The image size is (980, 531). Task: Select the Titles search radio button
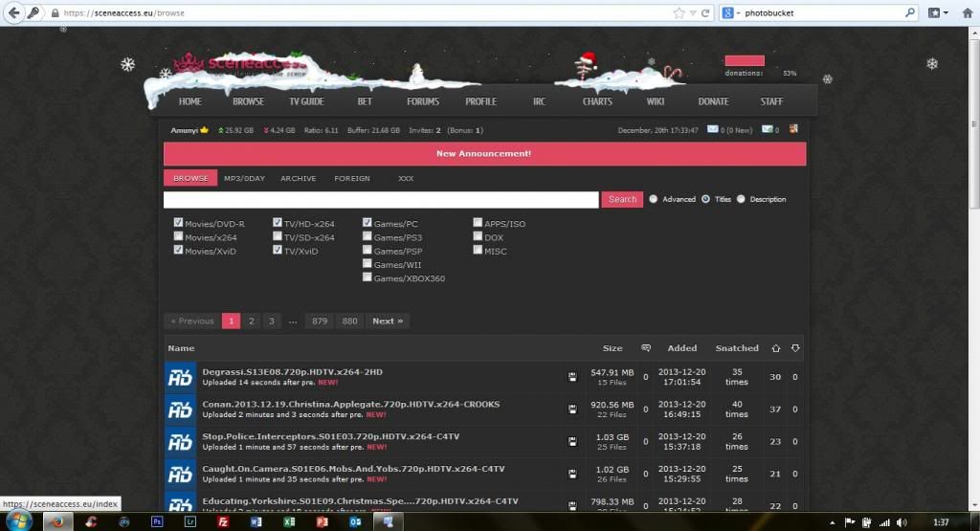[705, 199]
